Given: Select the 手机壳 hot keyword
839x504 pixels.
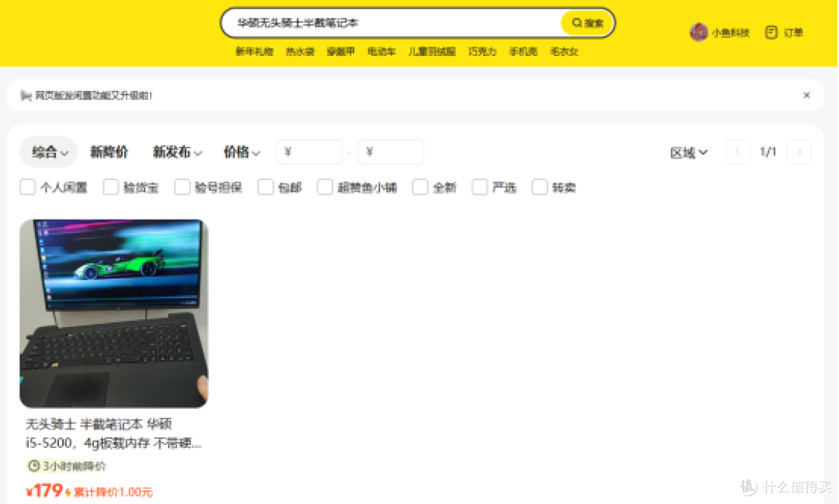Looking at the screenshot, I should pyautogui.click(x=524, y=52).
